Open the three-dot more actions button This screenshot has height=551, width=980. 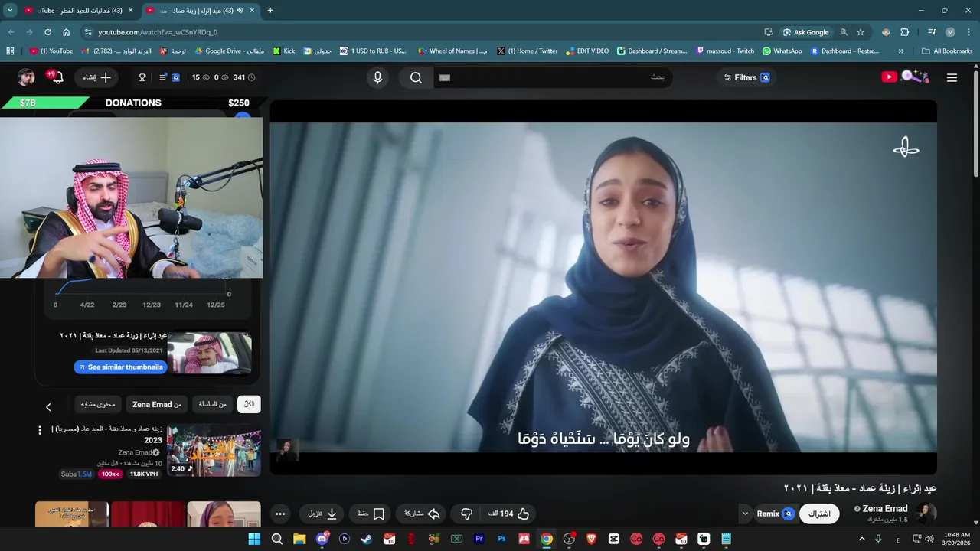(x=280, y=514)
